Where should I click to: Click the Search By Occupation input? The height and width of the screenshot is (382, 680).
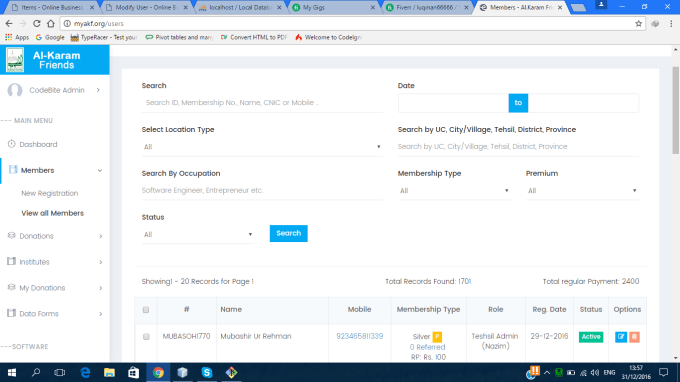(262, 190)
